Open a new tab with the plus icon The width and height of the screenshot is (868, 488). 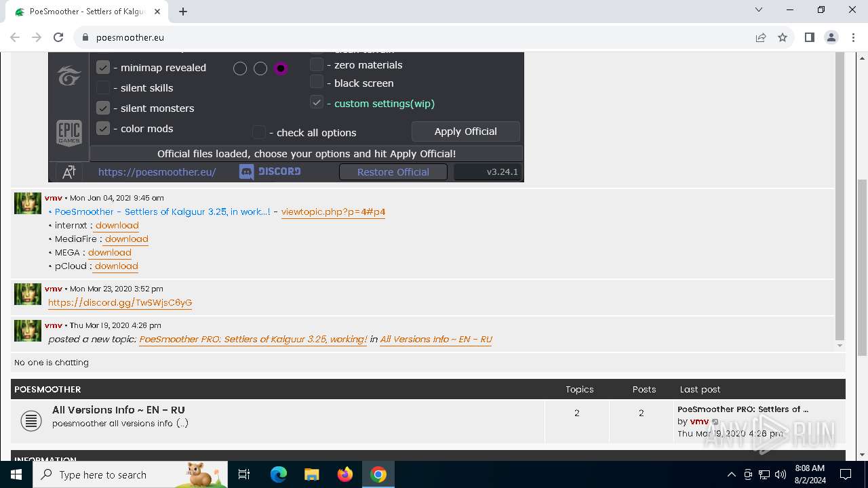pyautogui.click(x=183, y=11)
